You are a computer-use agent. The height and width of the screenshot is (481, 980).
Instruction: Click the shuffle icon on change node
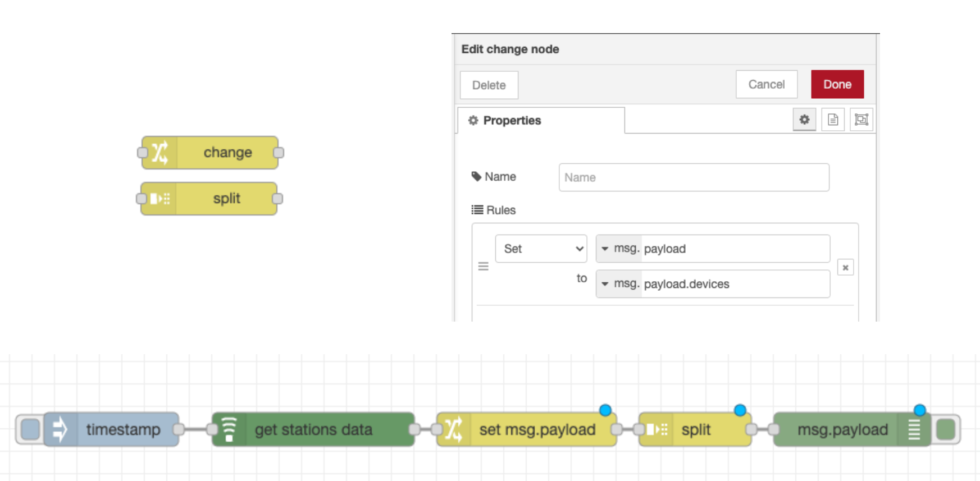[159, 153]
